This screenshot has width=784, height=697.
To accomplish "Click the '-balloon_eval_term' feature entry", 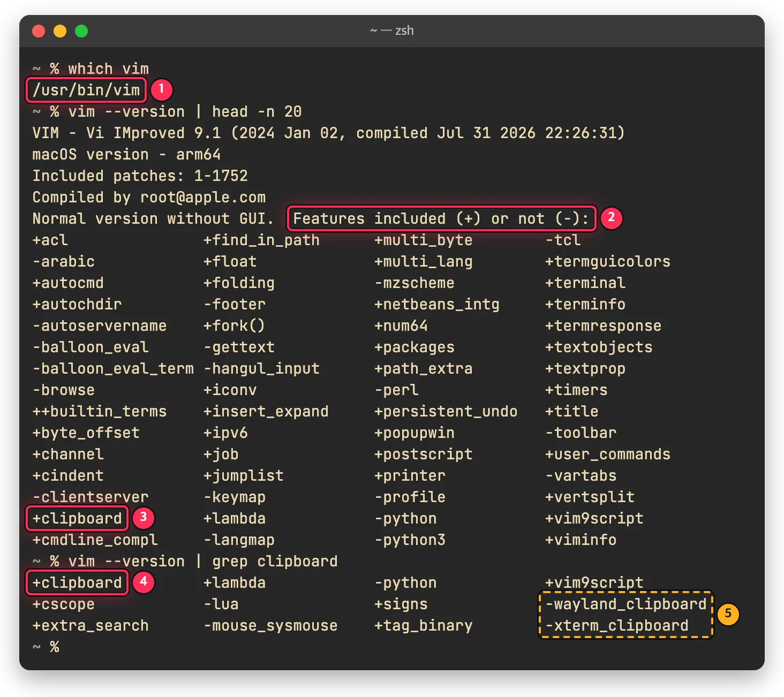I will point(113,368).
